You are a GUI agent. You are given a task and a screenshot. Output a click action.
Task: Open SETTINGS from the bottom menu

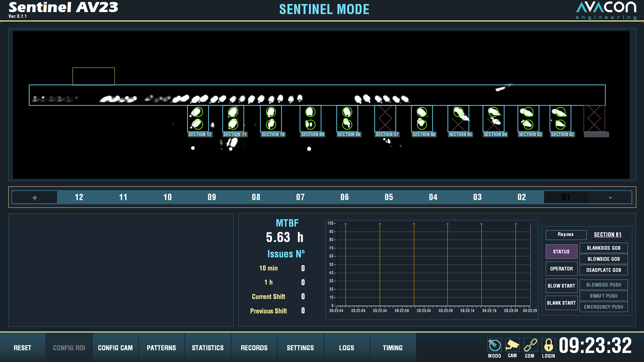coord(300,348)
